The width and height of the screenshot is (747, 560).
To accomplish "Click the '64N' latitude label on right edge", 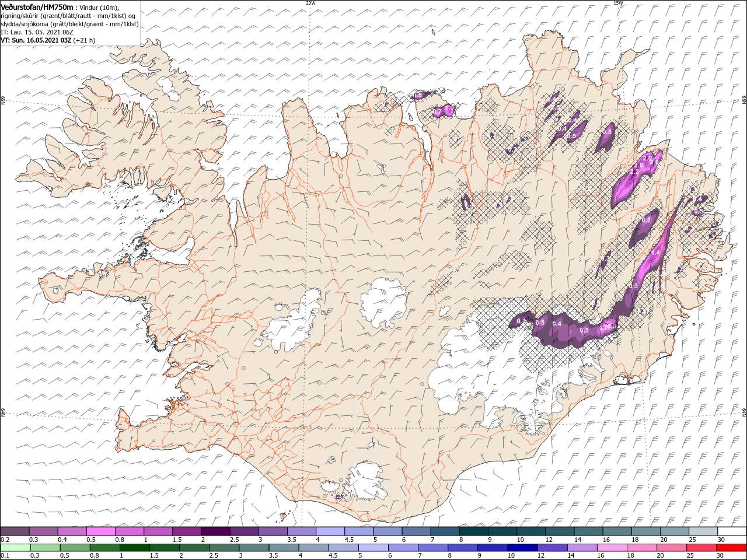I will 744,411.
